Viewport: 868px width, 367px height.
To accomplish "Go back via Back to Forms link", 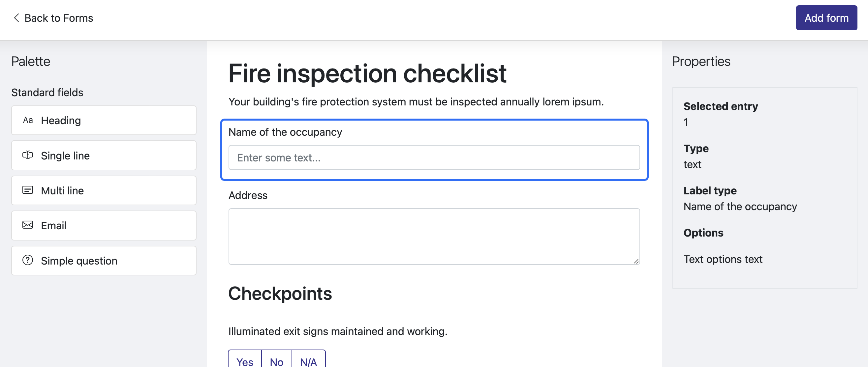I will pos(59,18).
